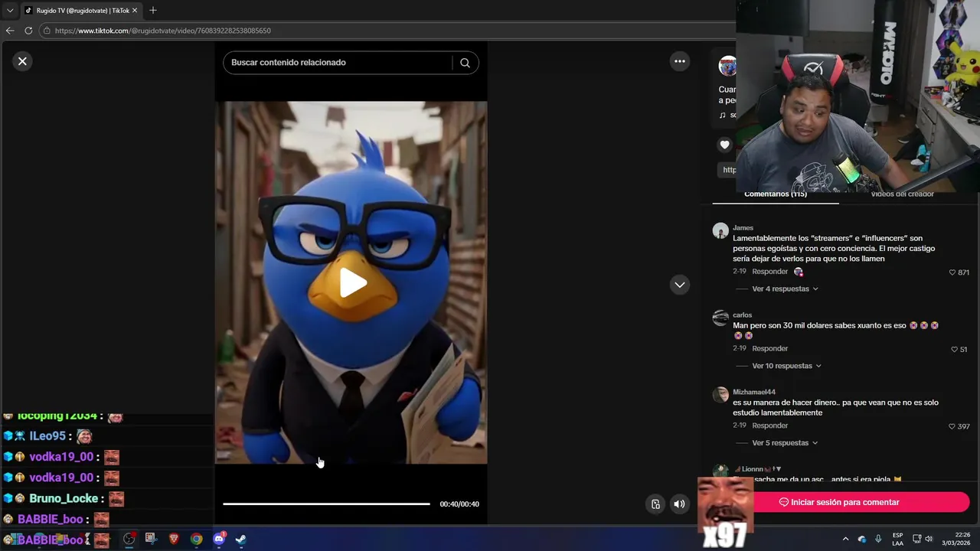This screenshot has height=551, width=980.
Task: Click the cloud tray icon
Action: pyautogui.click(x=862, y=539)
